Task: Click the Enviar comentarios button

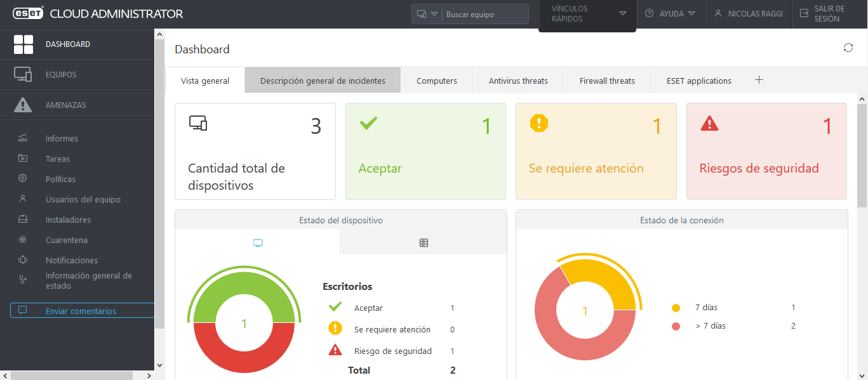Action: tap(81, 310)
